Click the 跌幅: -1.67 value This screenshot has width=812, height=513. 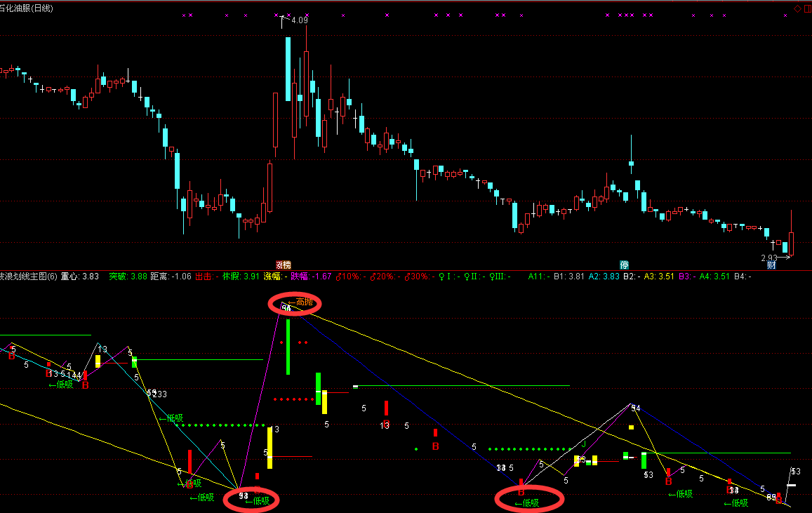coord(311,277)
